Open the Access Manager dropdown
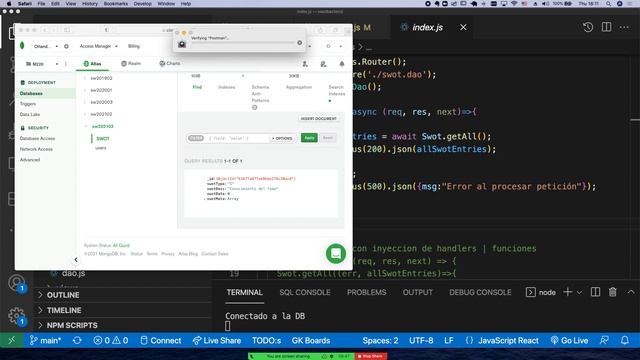The width and height of the screenshot is (640, 360). click(98, 46)
